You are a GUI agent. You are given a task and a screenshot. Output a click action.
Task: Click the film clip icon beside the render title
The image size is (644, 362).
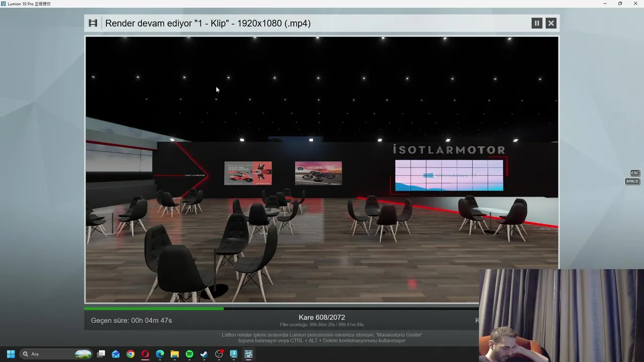click(93, 23)
